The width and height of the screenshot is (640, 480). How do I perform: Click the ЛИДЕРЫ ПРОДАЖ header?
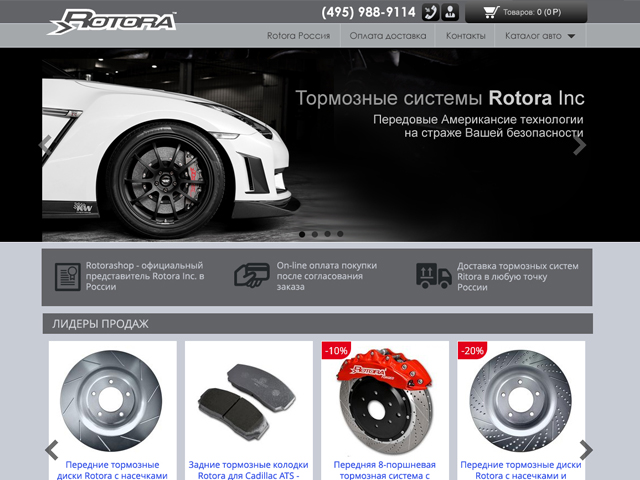(x=318, y=324)
